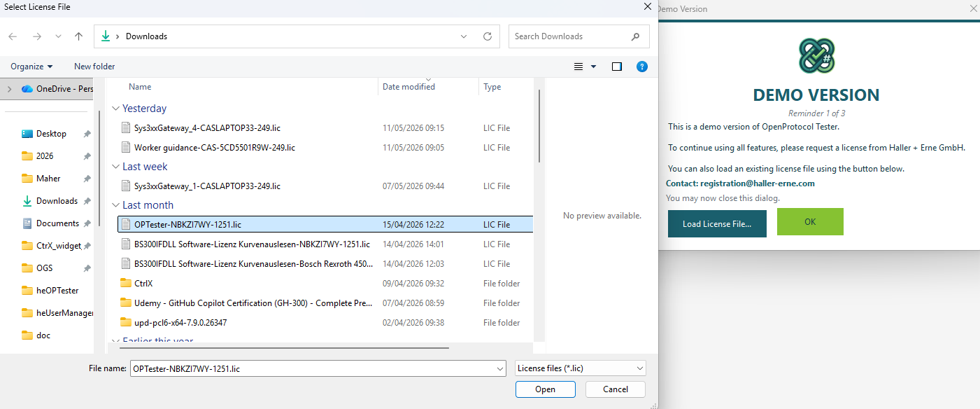Click the OpenProtocol Tester logo in Demo window
Image resolution: width=980 pixels, height=409 pixels.
coord(816,56)
